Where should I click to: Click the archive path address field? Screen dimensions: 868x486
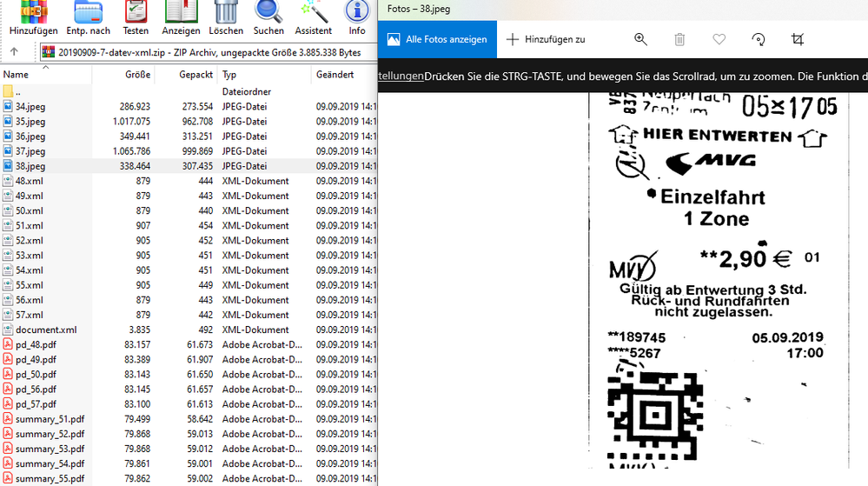pos(209,52)
